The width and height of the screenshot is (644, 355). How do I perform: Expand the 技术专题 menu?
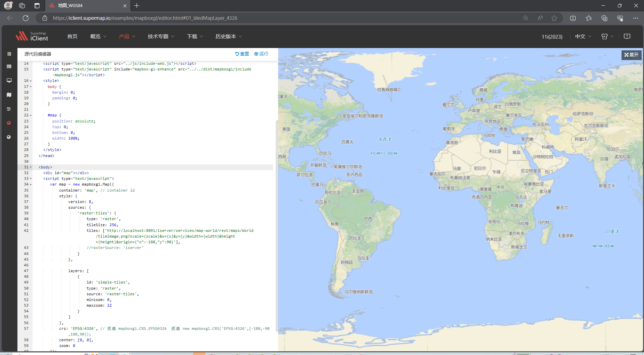[x=161, y=36]
